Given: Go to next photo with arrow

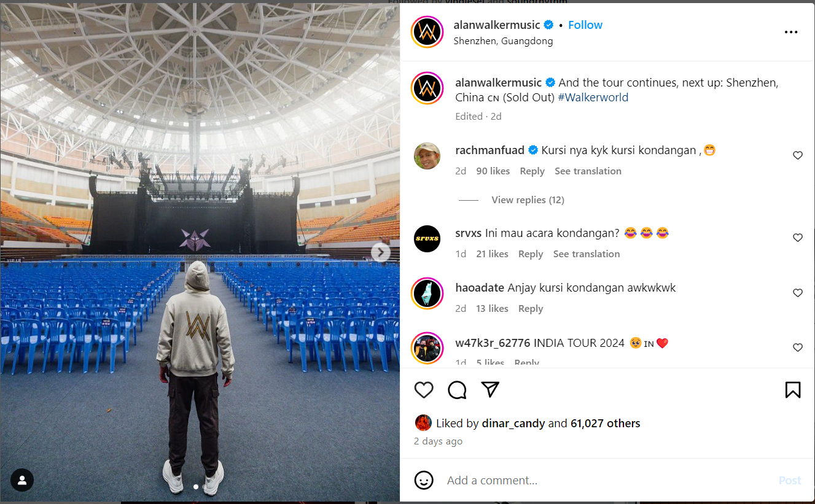Looking at the screenshot, I should [381, 252].
